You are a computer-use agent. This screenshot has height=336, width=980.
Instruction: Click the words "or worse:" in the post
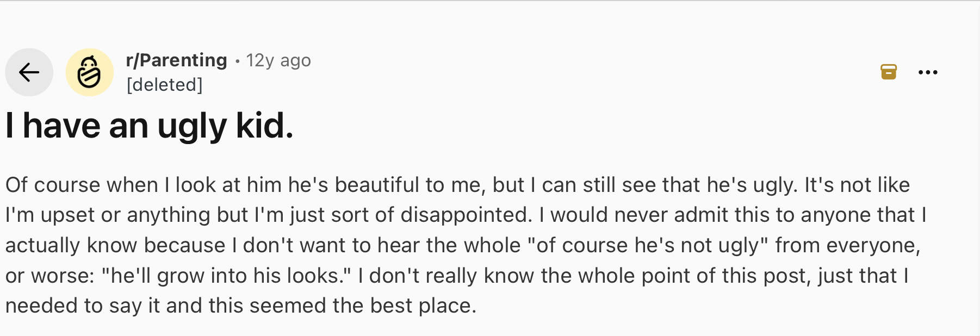(50, 276)
